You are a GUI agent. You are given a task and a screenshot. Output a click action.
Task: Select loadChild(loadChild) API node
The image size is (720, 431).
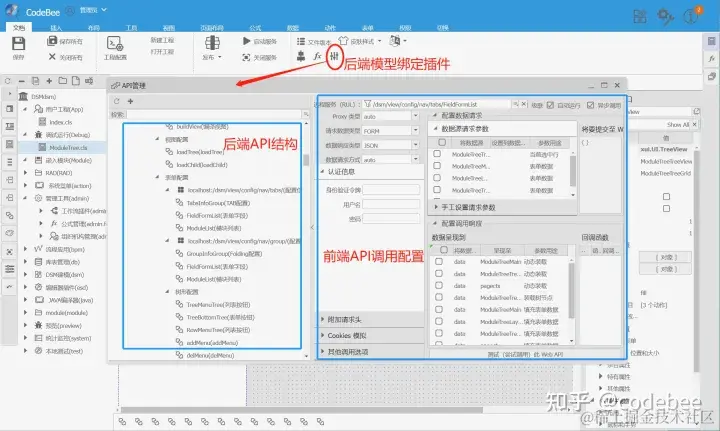[x=202, y=164]
